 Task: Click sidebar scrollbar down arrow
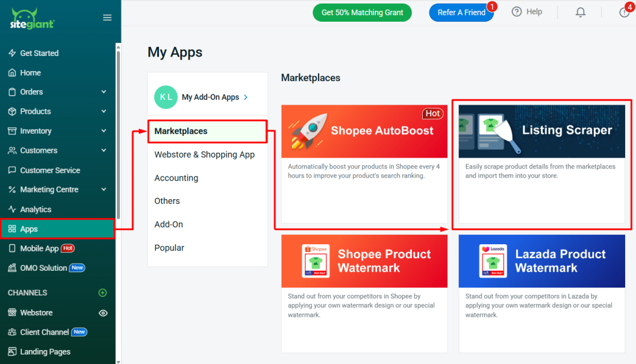point(118,362)
